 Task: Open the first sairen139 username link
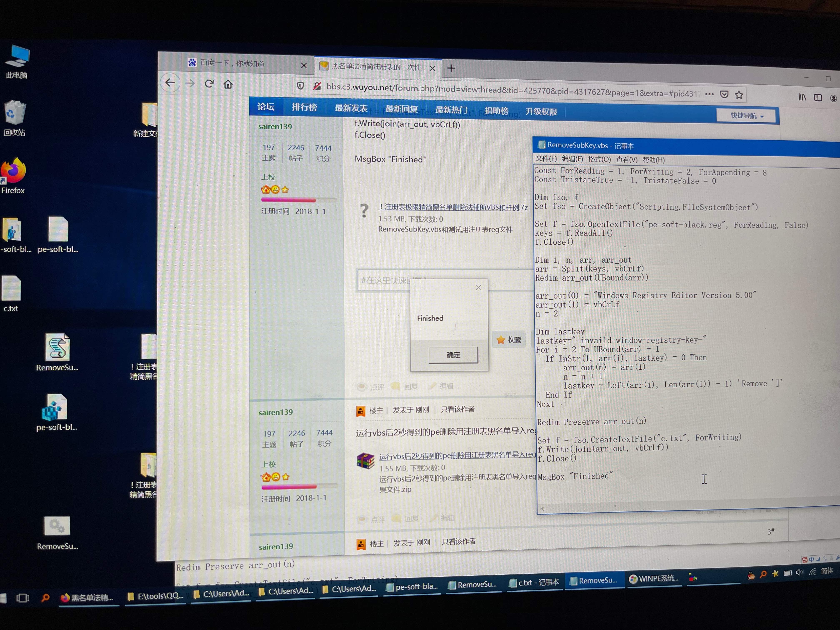(275, 126)
